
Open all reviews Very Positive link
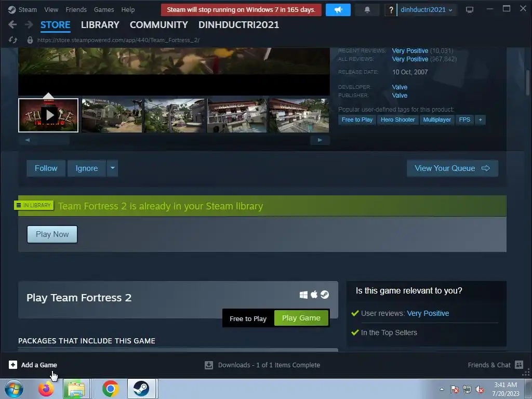(410, 59)
